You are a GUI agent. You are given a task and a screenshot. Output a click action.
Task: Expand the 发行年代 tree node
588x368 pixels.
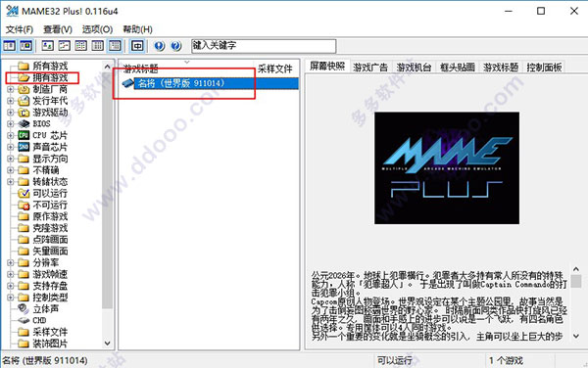[x=11, y=101]
